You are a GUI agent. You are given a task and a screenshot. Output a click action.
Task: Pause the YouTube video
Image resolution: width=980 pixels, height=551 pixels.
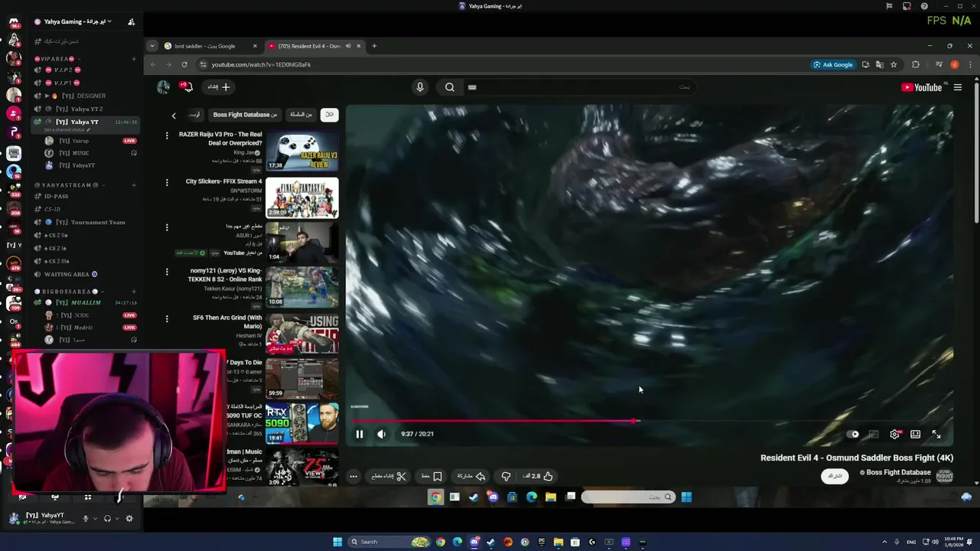(359, 434)
